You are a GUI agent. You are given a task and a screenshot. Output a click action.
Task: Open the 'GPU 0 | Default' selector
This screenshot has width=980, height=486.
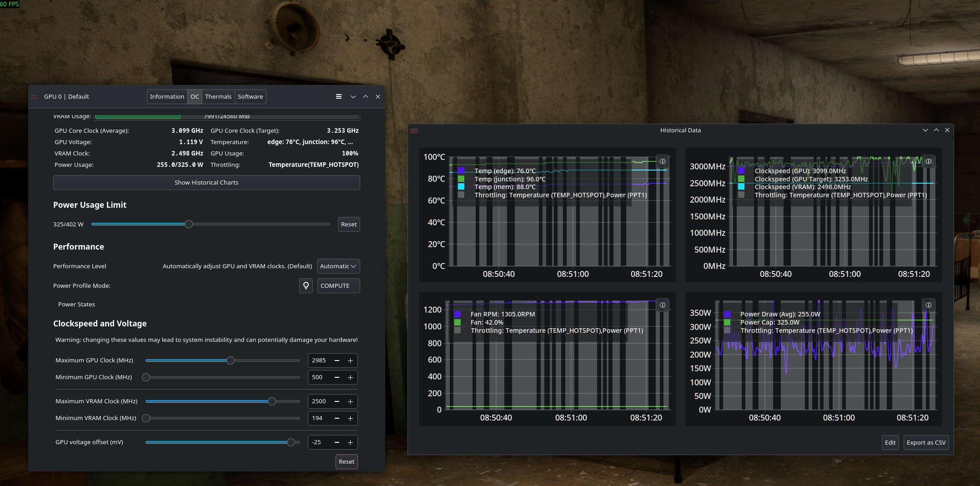click(x=66, y=96)
